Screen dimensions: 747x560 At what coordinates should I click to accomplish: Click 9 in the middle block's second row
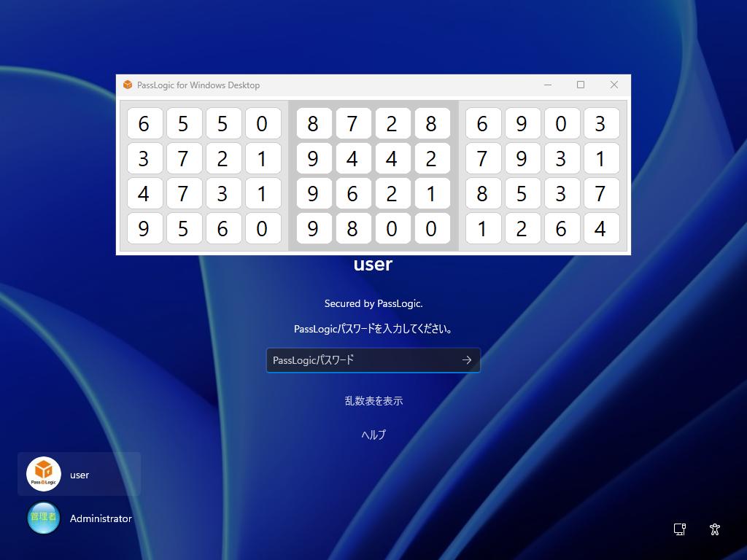point(314,158)
